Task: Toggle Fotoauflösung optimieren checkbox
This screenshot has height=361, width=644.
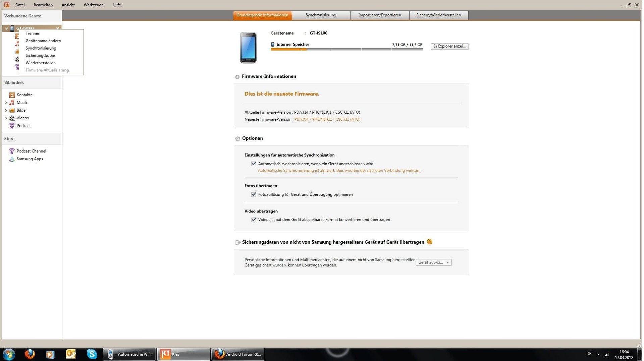Action: (x=254, y=194)
